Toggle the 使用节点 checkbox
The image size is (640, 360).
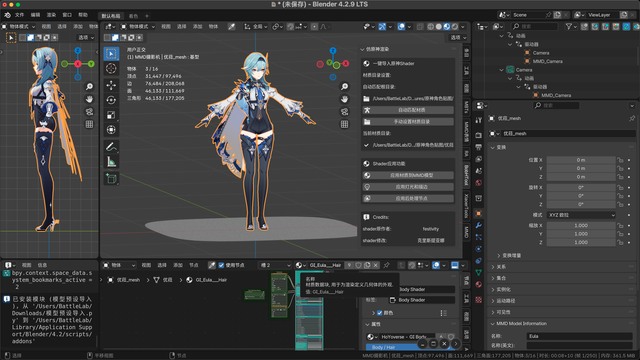pyautogui.click(x=221, y=265)
